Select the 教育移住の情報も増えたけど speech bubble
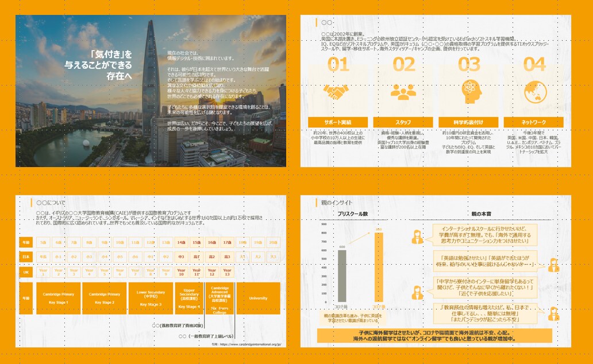 point(485,313)
